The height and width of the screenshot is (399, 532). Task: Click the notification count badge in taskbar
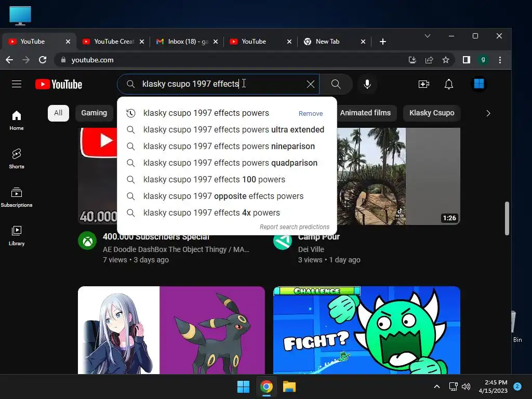(x=517, y=387)
